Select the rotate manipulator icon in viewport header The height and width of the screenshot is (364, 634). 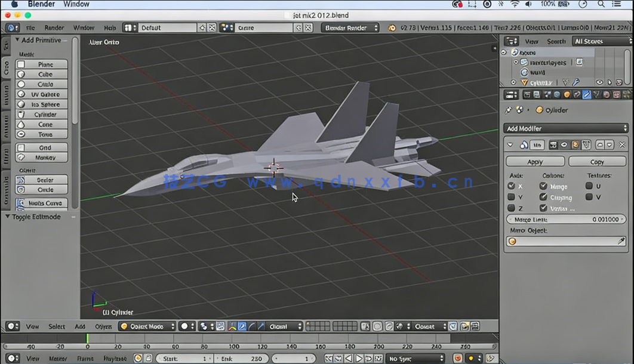click(x=251, y=326)
